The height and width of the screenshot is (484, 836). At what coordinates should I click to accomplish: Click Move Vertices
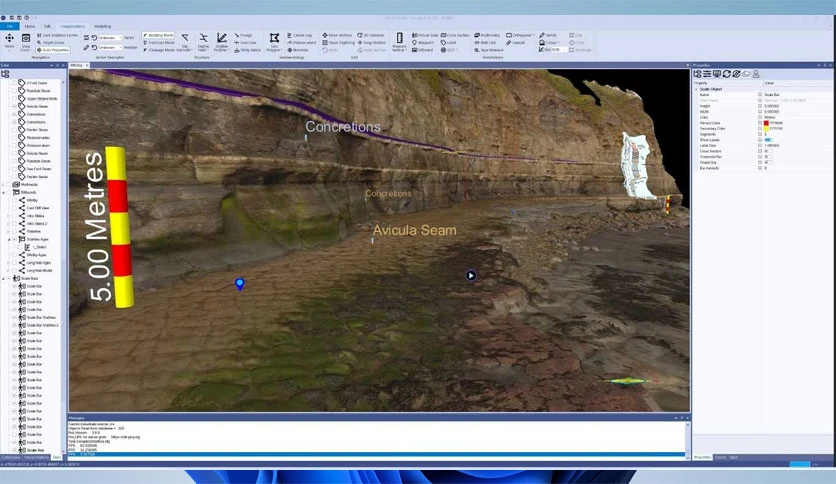337,35
